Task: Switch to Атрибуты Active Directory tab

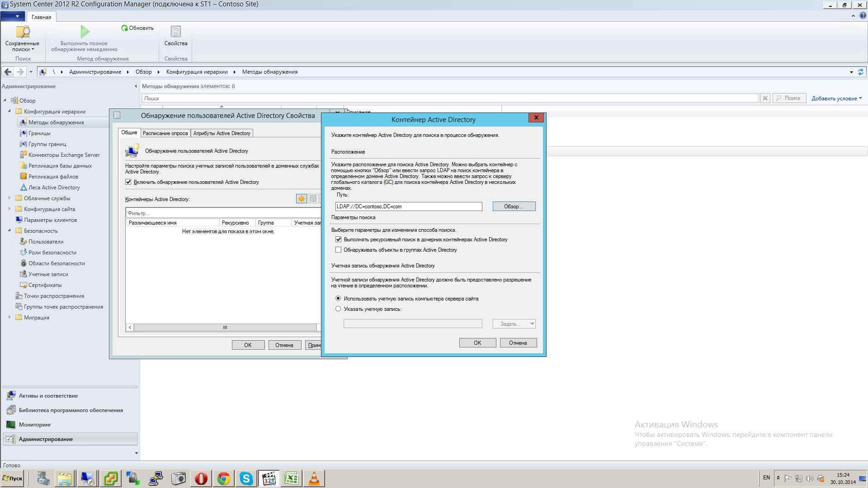Action: [222, 133]
